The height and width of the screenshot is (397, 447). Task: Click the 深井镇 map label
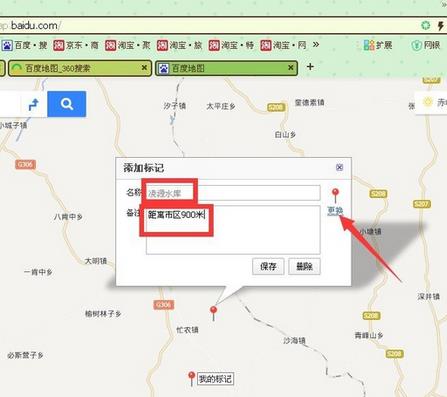click(x=429, y=297)
